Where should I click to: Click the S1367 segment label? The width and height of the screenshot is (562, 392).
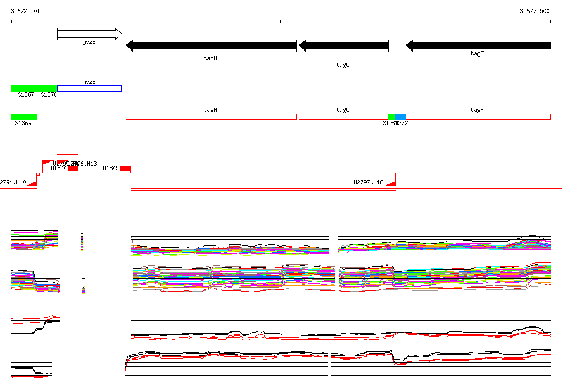coord(26,94)
